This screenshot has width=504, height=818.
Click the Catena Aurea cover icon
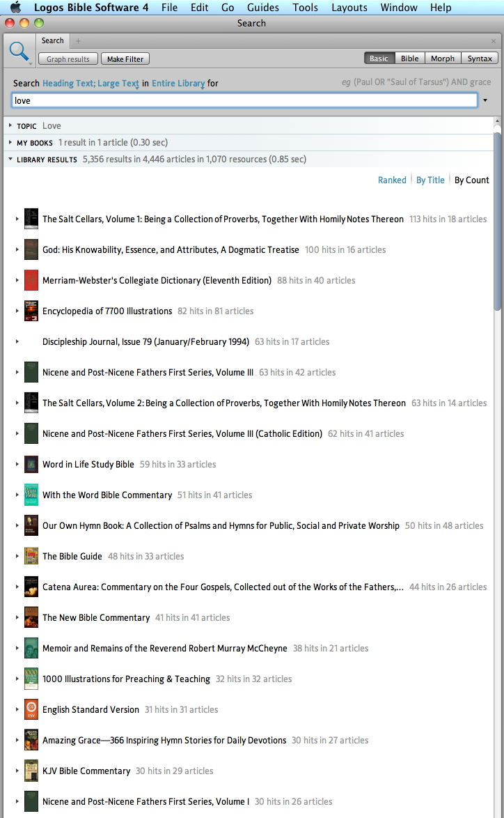[x=31, y=587]
